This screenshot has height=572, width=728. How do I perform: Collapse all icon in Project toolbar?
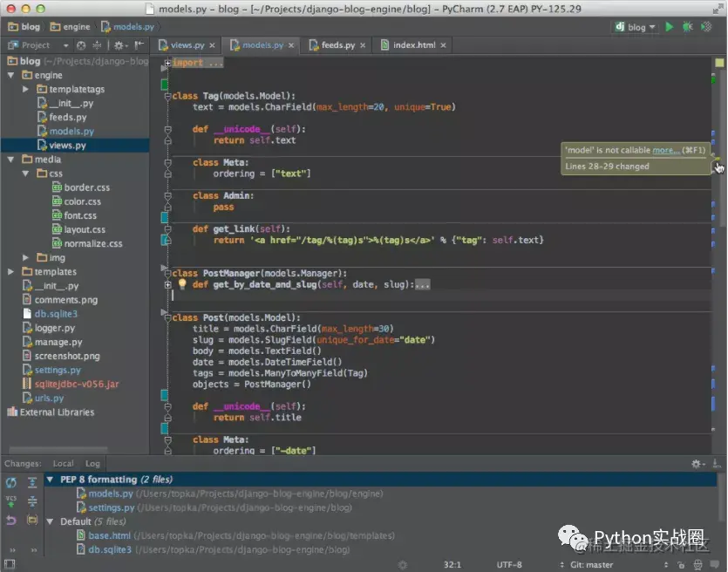pyautogui.click(x=97, y=45)
